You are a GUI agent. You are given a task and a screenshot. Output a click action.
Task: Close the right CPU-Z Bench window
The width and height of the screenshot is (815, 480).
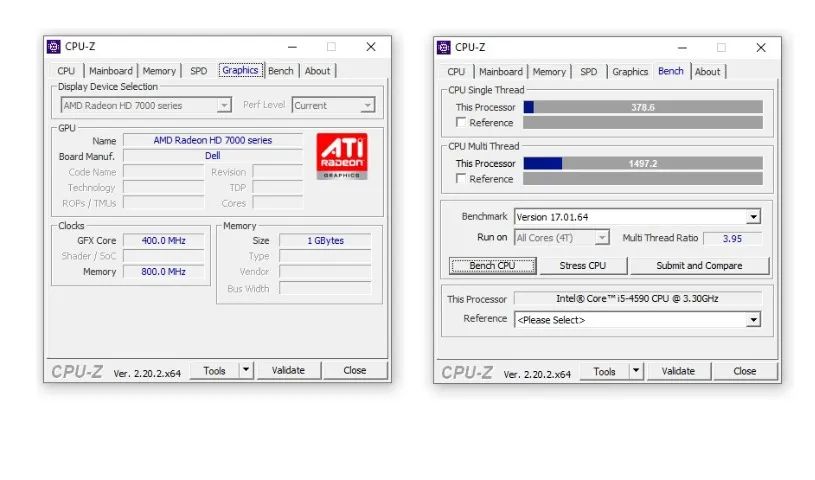761,48
